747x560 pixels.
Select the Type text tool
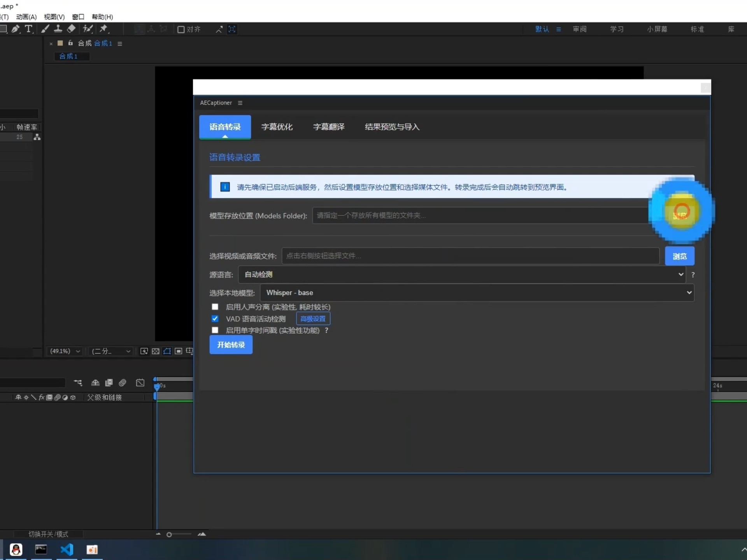point(28,29)
